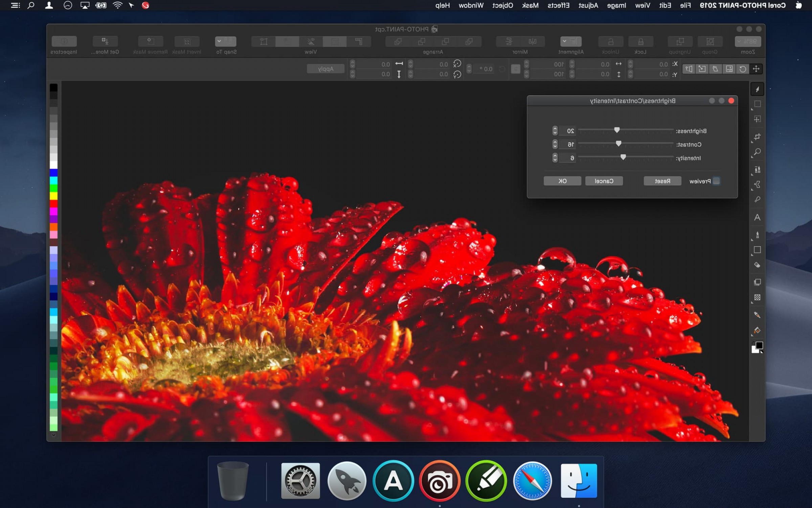Expand the Alignment dropdown
The width and height of the screenshot is (812, 508).
click(571, 42)
